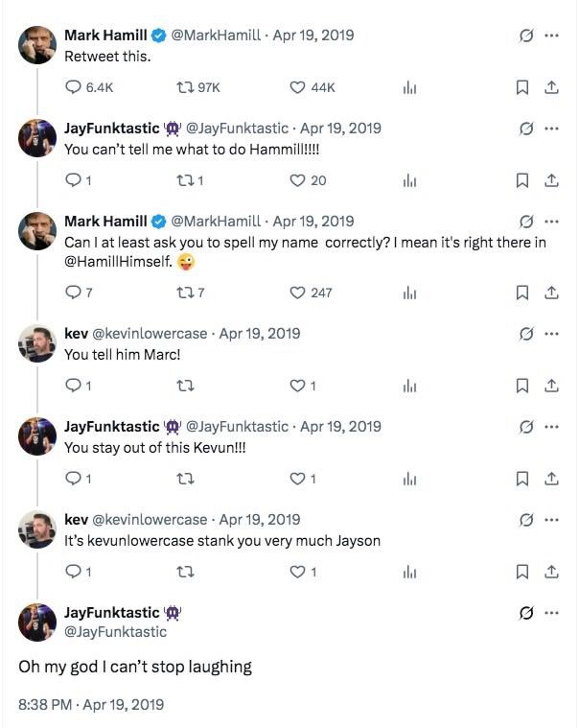
Task: Open more options on "Retweet this." tweet
Action: point(551,35)
